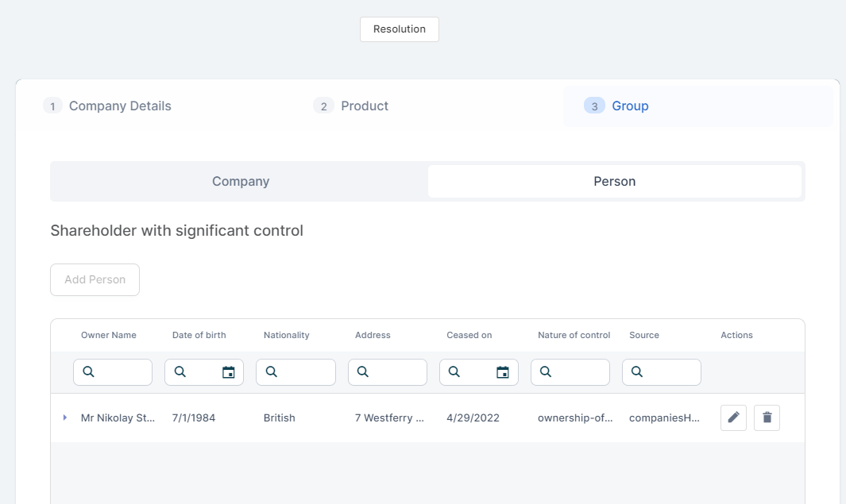Click the search icon in Owner Name filter
The image size is (846, 504).
click(x=88, y=372)
